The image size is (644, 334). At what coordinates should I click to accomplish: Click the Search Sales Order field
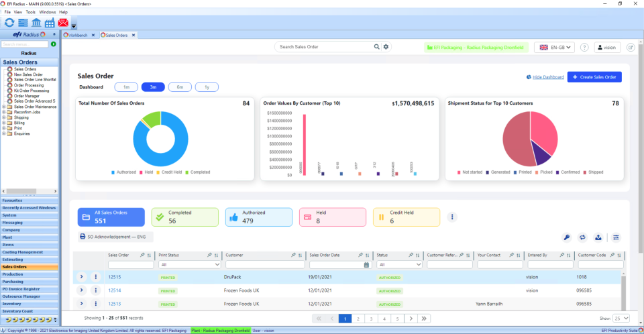tap(325, 47)
